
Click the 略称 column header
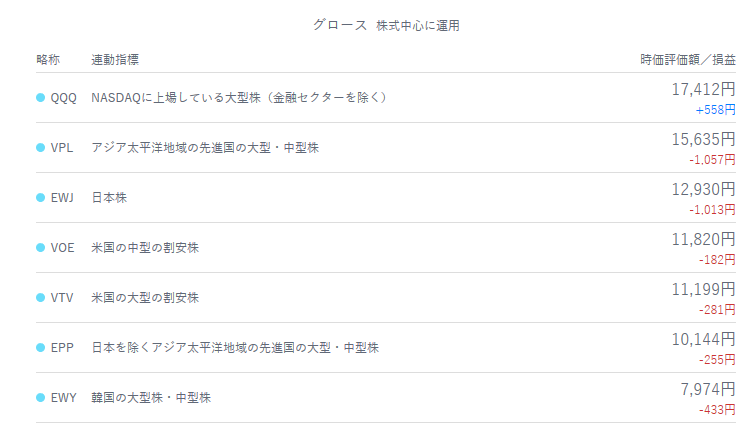pos(48,60)
